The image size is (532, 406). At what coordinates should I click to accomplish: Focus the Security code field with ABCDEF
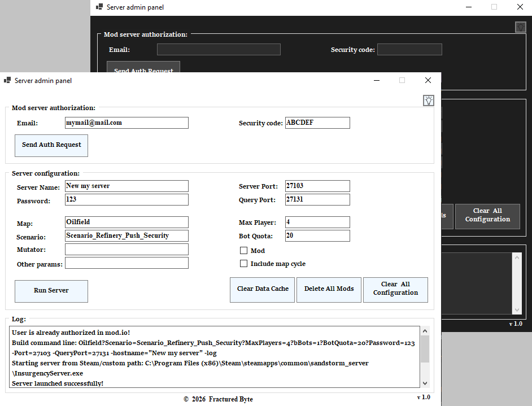tap(317, 123)
